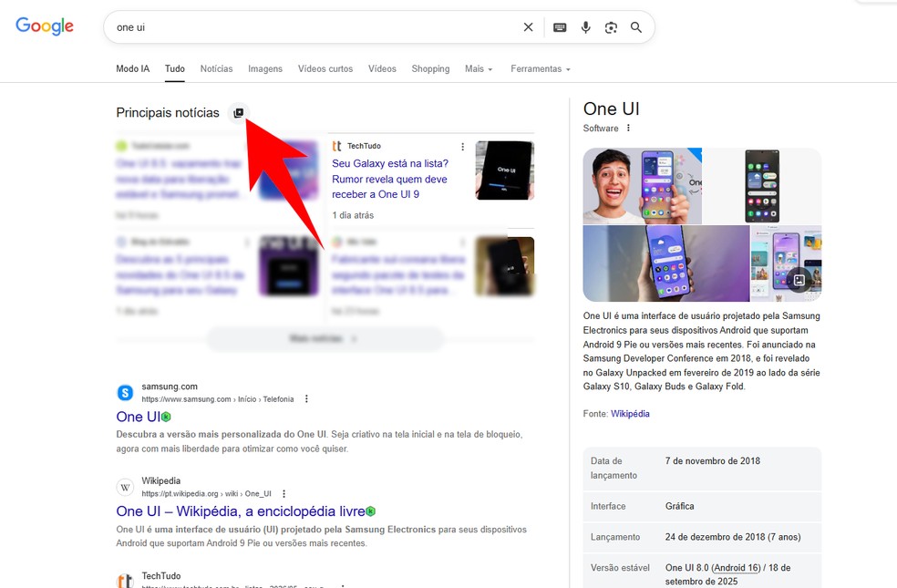Open the Imagens tab

[x=265, y=68]
